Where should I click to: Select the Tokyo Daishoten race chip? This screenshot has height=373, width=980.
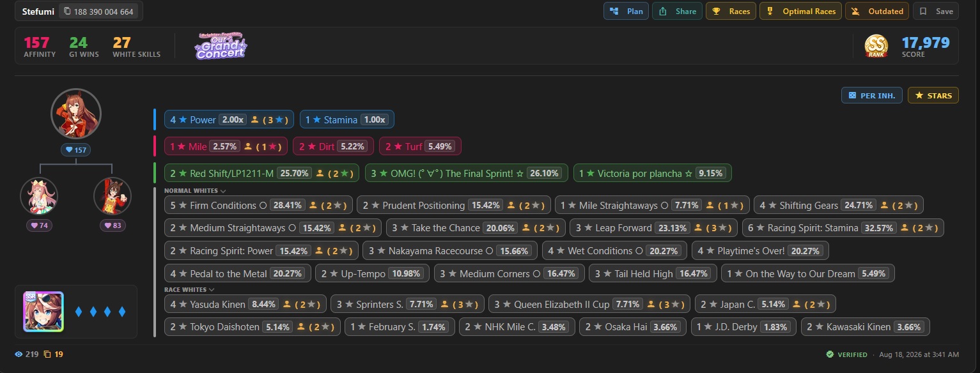(x=253, y=327)
